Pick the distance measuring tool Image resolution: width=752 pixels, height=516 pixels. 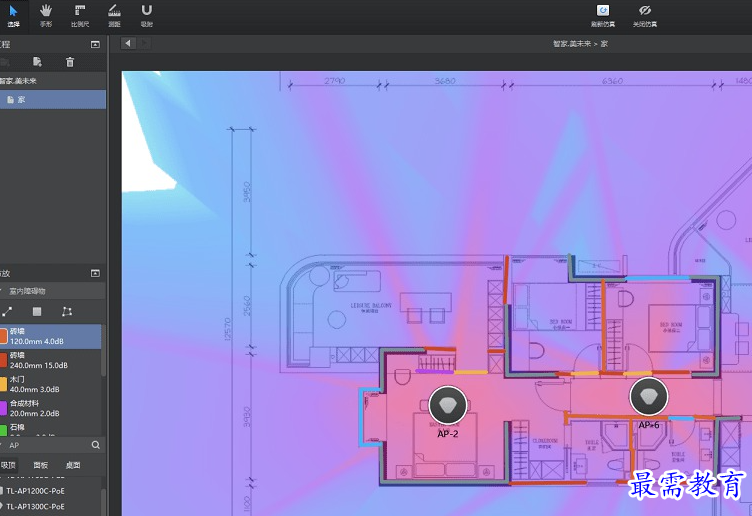tap(113, 14)
